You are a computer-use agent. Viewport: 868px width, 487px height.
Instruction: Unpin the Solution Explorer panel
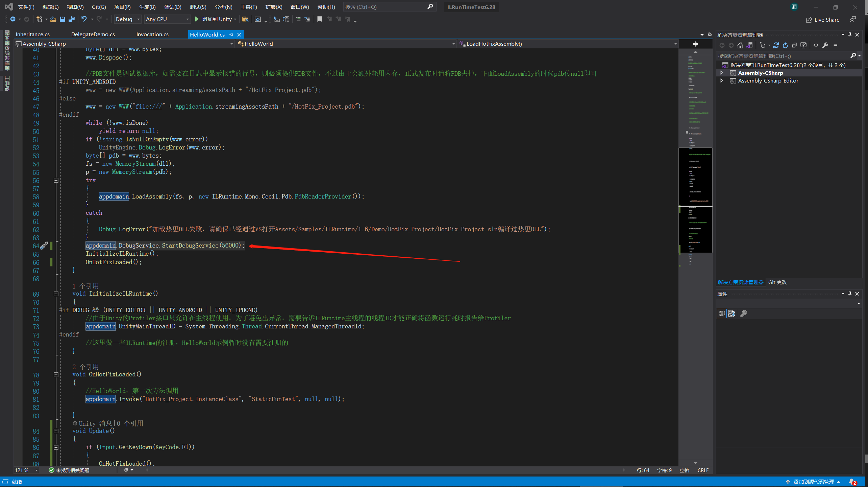pos(850,34)
